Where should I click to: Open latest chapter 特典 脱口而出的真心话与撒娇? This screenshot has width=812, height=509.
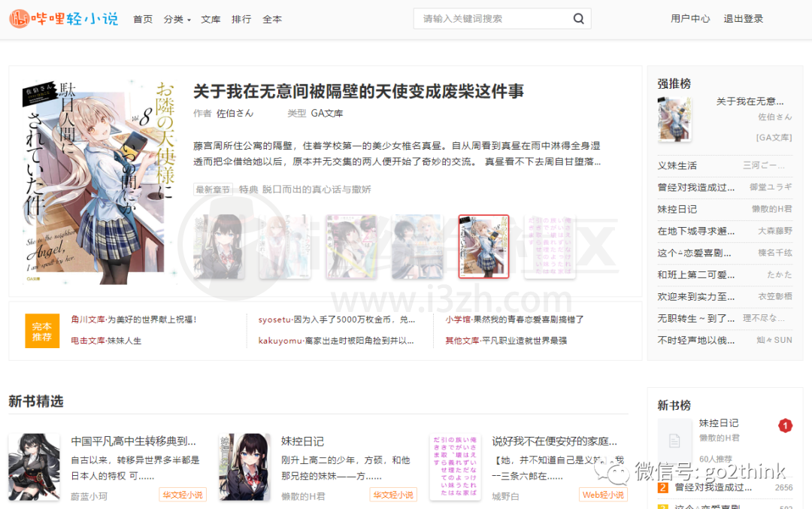(x=304, y=189)
